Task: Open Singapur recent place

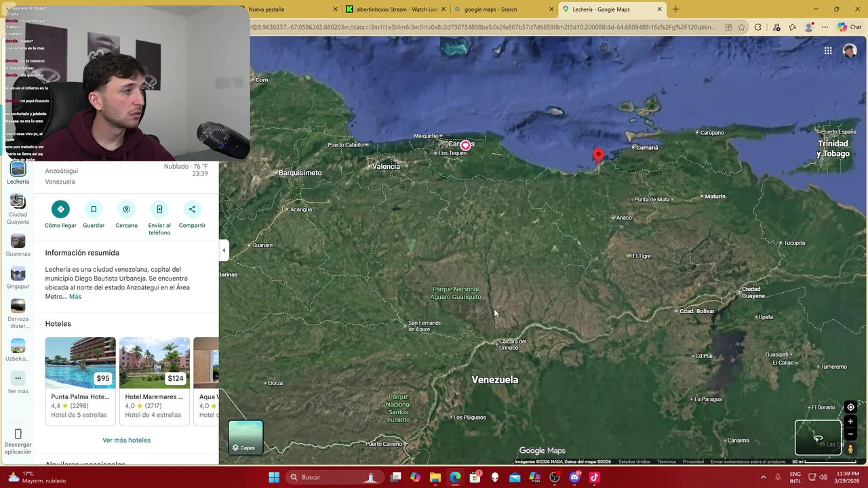Action: coord(18,278)
